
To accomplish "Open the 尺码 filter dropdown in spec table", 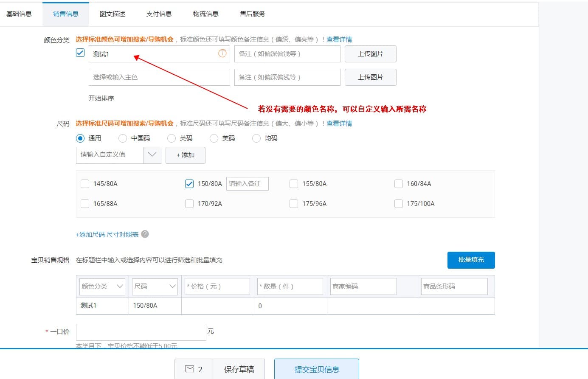I will (x=172, y=286).
